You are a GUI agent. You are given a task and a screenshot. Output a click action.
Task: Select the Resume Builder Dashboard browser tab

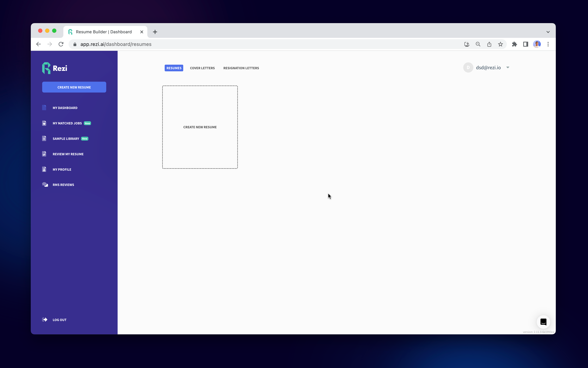[x=105, y=32]
